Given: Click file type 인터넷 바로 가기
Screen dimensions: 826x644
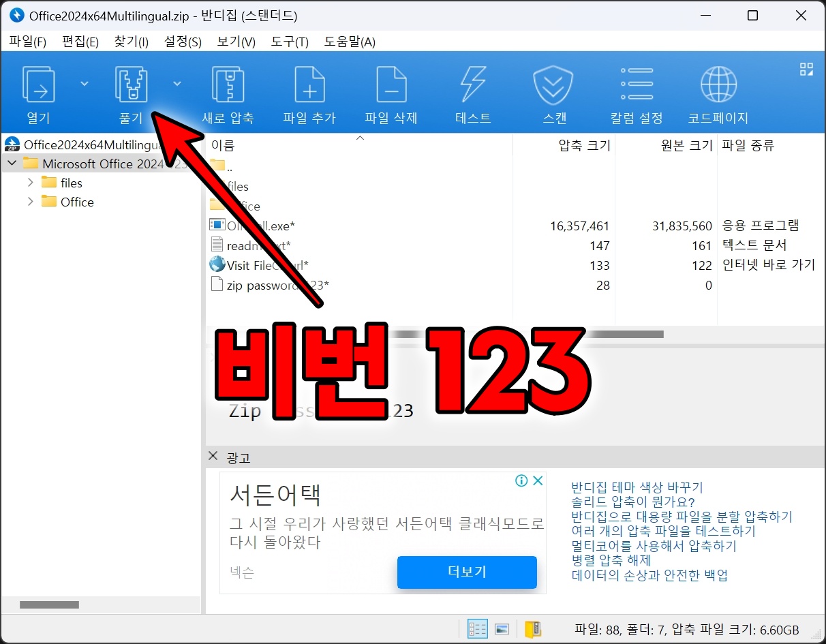Looking at the screenshot, I should tap(769, 265).
